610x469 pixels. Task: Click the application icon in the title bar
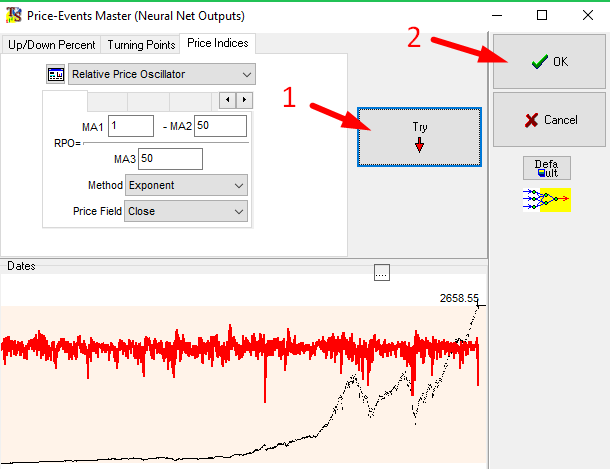(x=14, y=16)
